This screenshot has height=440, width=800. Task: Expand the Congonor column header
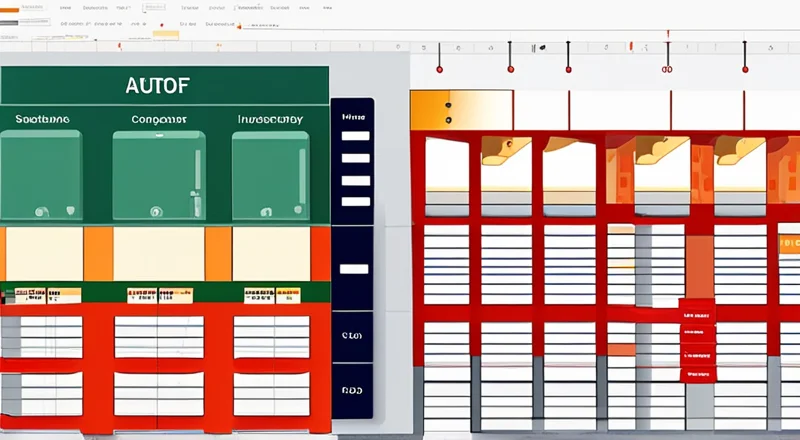[158, 119]
